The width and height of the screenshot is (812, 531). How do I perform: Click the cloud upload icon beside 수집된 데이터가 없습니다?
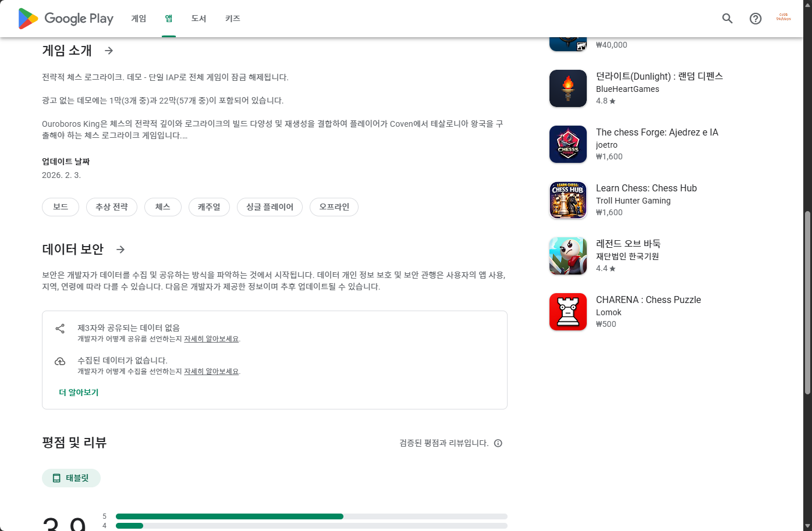click(60, 361)
